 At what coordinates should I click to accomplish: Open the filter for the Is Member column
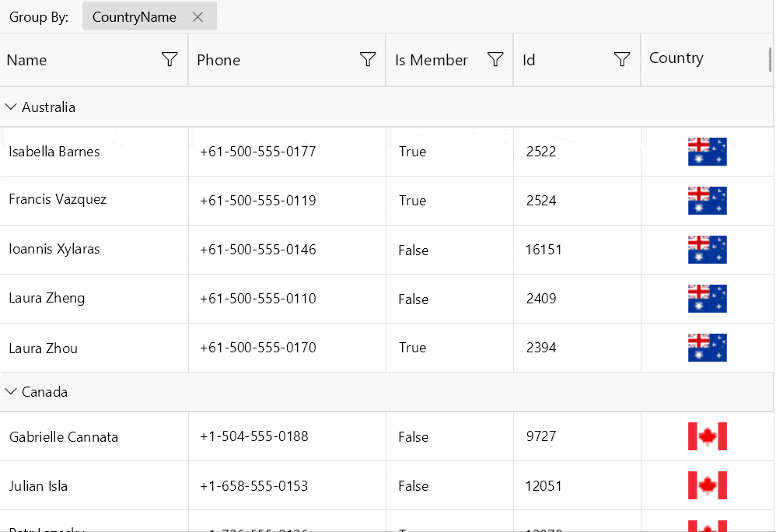(x=495, y=59)
